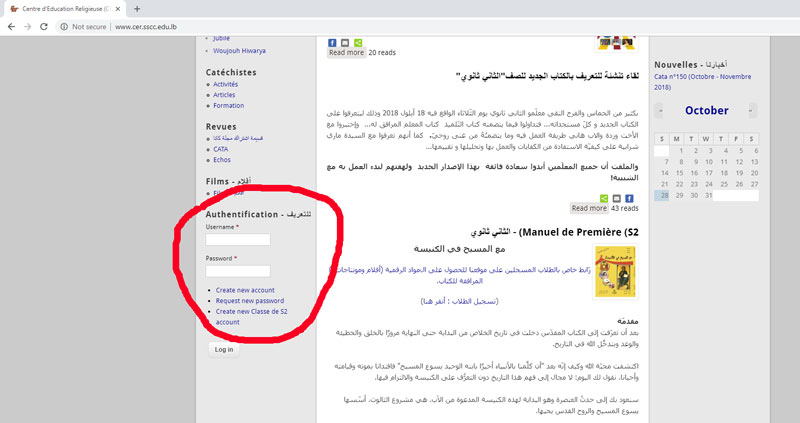Select day 31 in the October calendar
This screenshot has width=800, height=423.
point(708,195)
